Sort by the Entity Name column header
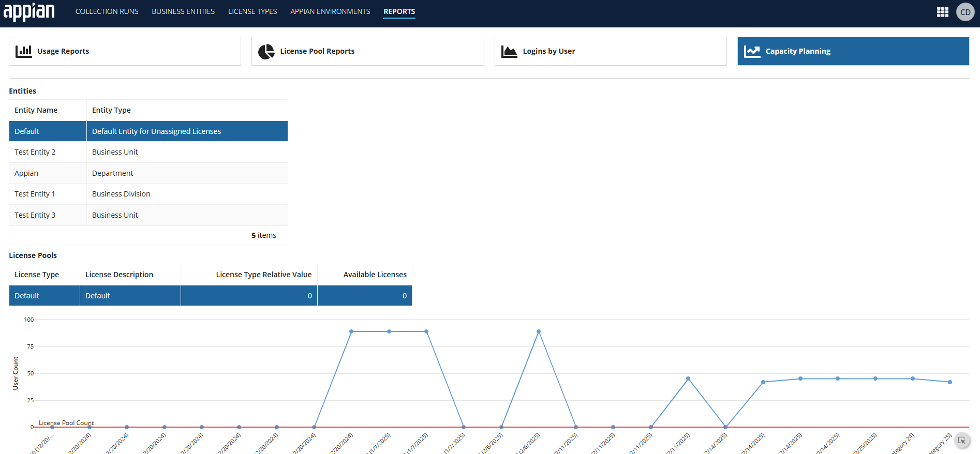 pos(36,110)
